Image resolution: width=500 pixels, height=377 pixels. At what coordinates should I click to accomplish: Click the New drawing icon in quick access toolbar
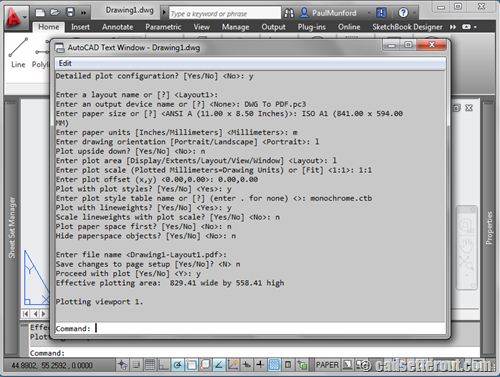[40, 13]
